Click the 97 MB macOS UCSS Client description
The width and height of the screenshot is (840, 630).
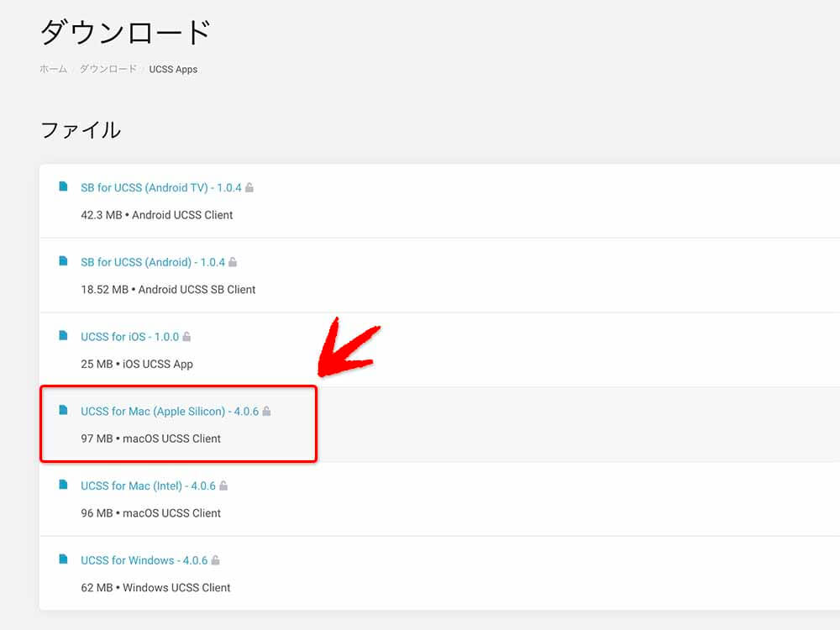[151, 438]
